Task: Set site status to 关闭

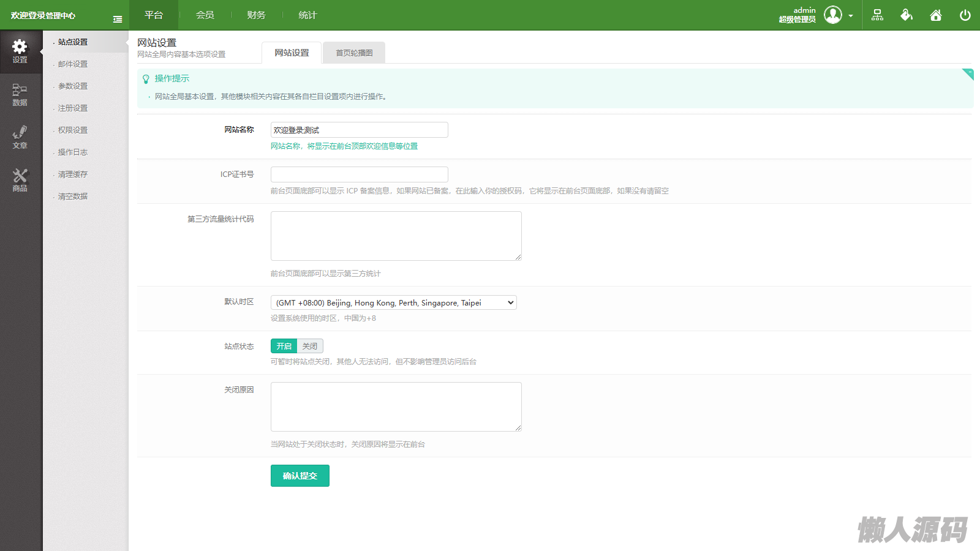Action: (310, 346)
